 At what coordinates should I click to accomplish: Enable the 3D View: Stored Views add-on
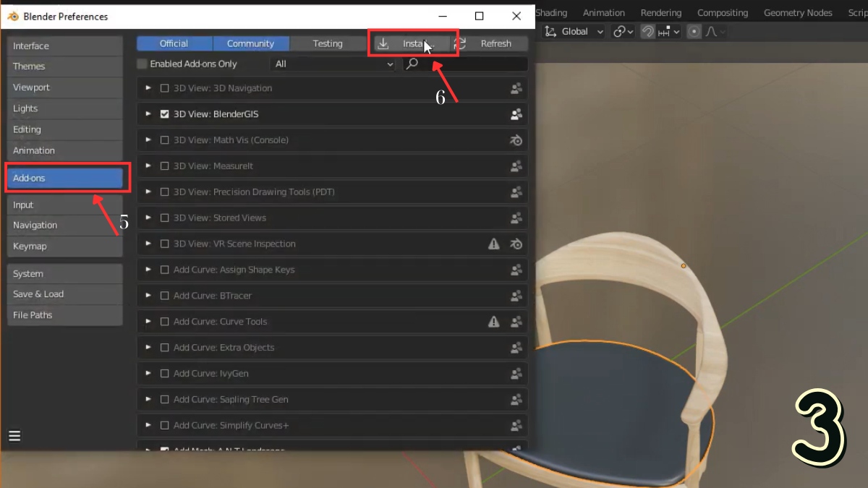tap(164, 218)
